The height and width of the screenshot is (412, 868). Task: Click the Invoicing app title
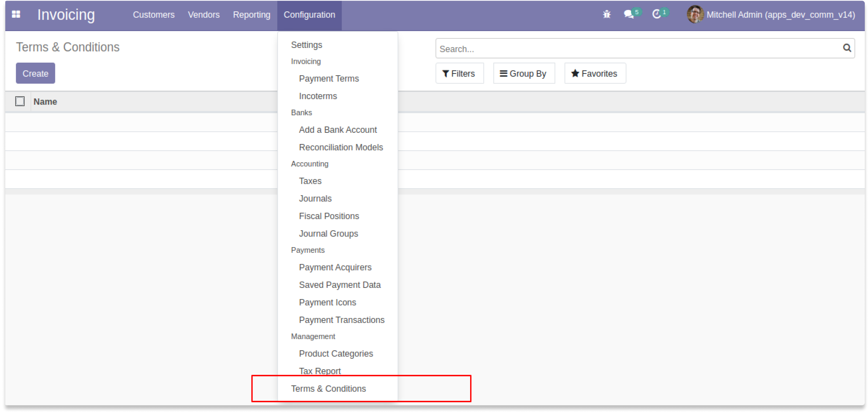(66, 14)
